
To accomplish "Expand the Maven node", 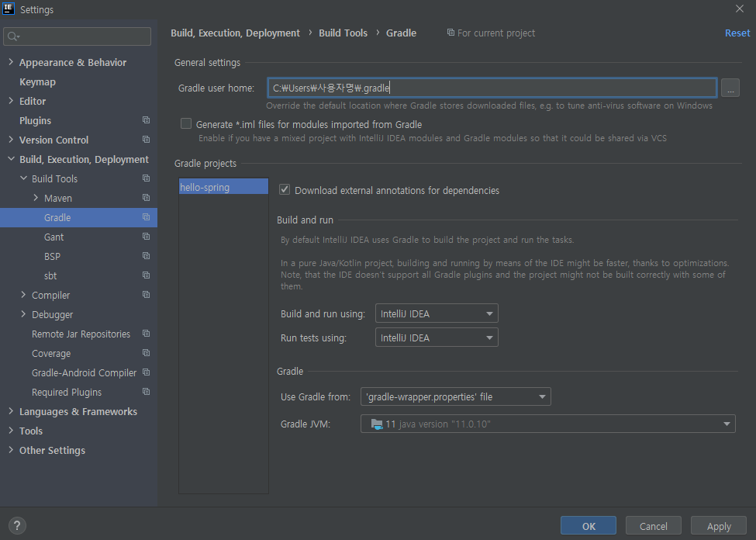I will [36, 197].
